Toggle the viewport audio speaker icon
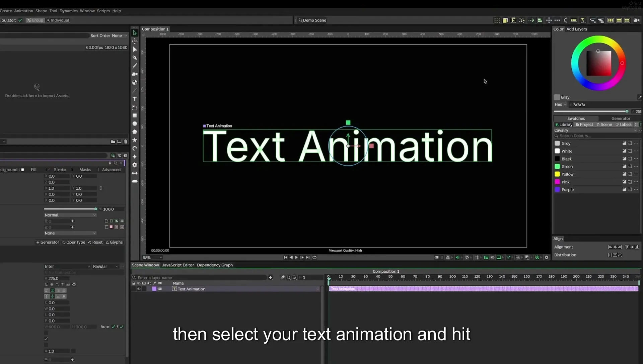Viewport: 643px width, 364px height. 457,257
